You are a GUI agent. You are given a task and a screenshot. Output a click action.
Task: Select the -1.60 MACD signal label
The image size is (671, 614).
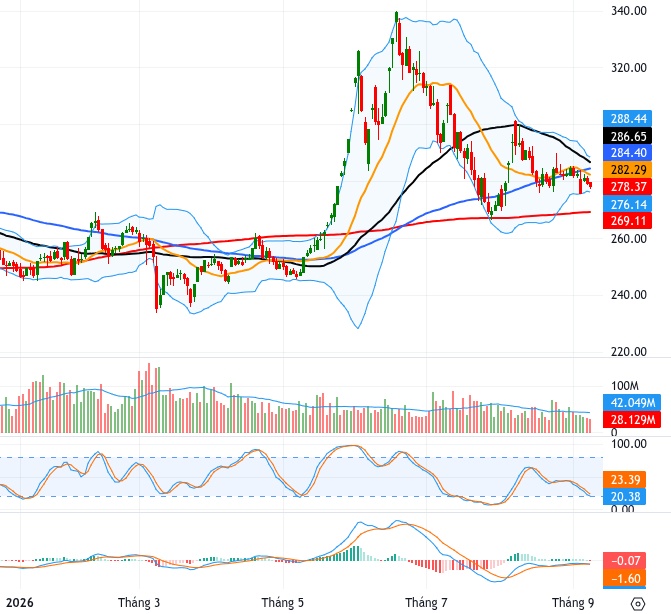click(x=624, y=578)
